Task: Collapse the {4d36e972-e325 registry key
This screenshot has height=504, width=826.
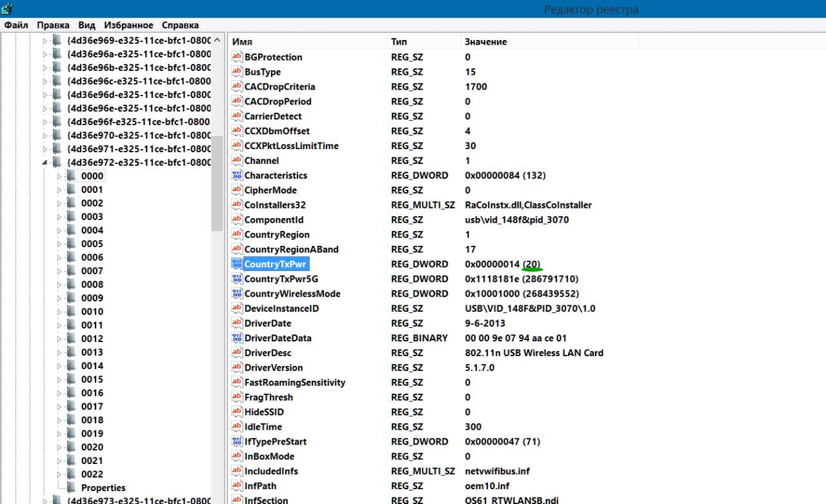Action: tap(45, 163)
